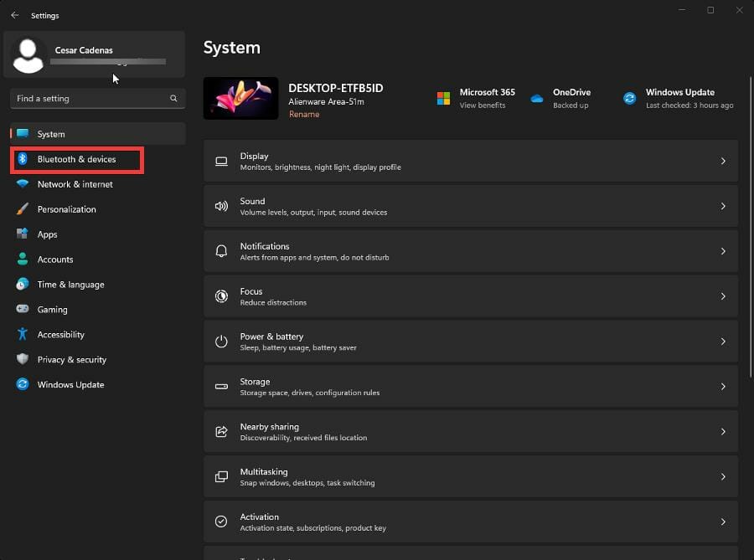This screenshot has height=560, width=754.
Task: Click the Rename link under device name
Action: pos(303,115)
